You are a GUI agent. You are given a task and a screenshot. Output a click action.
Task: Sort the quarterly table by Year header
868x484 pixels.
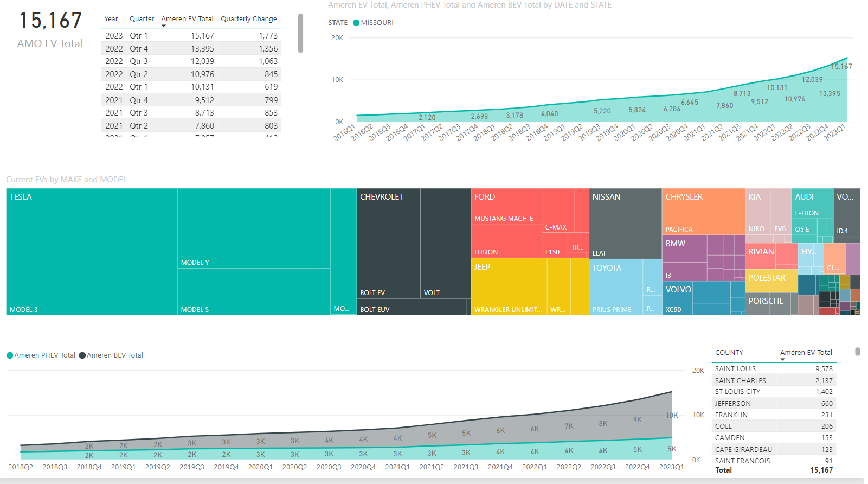pos(111,19)
